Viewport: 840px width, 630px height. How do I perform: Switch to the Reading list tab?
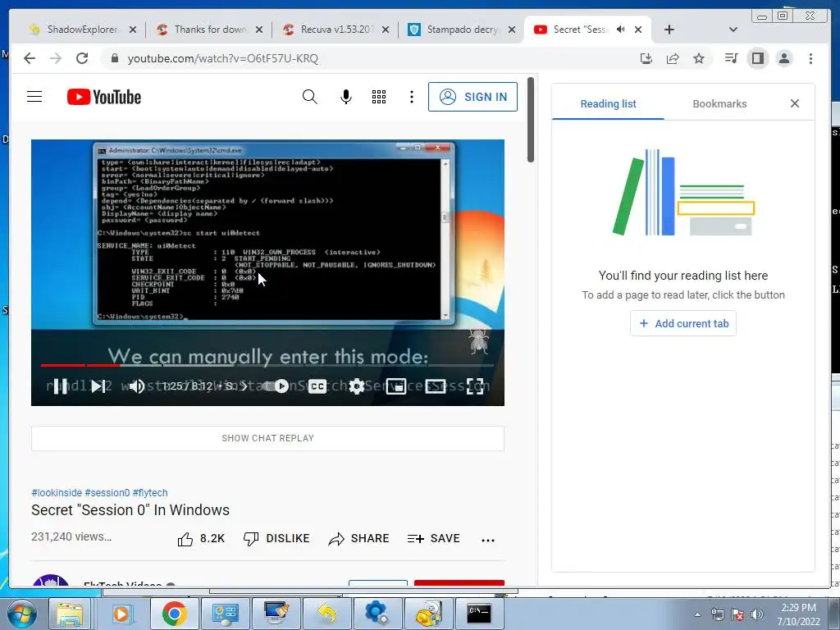(x=608, y=104)
